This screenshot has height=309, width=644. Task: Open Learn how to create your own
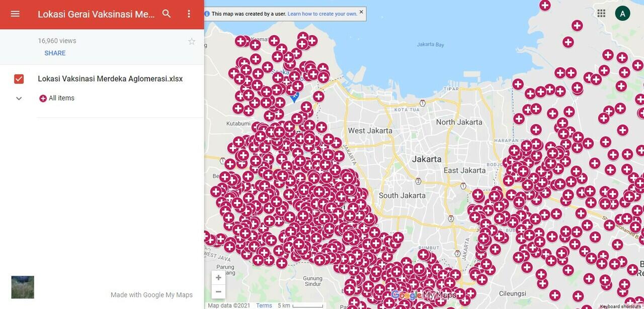coord(323,14)
